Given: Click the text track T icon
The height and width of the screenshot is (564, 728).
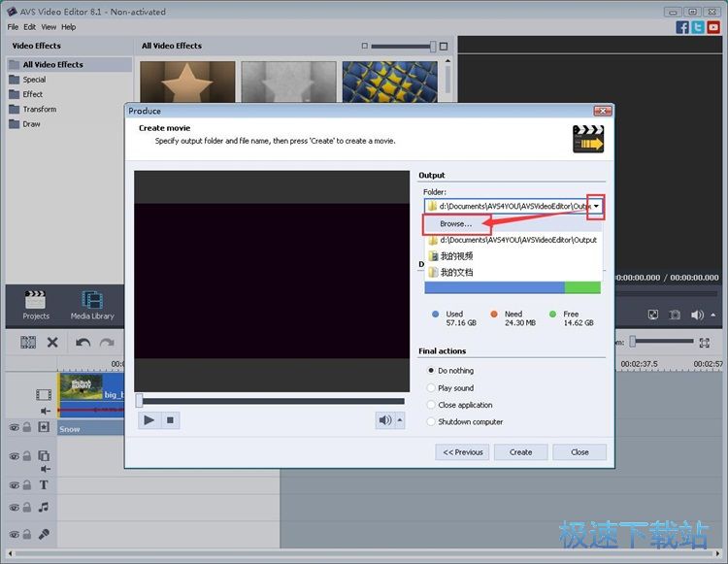Looking at the screenshot, I should (x=44, y=485).
